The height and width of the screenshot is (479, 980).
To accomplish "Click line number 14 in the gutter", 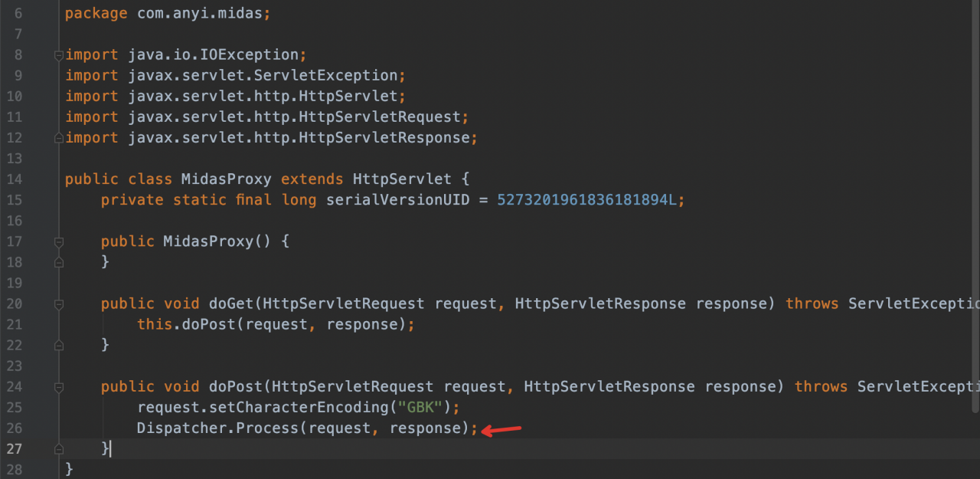I will pyautogui.click(x=14, y=179).
